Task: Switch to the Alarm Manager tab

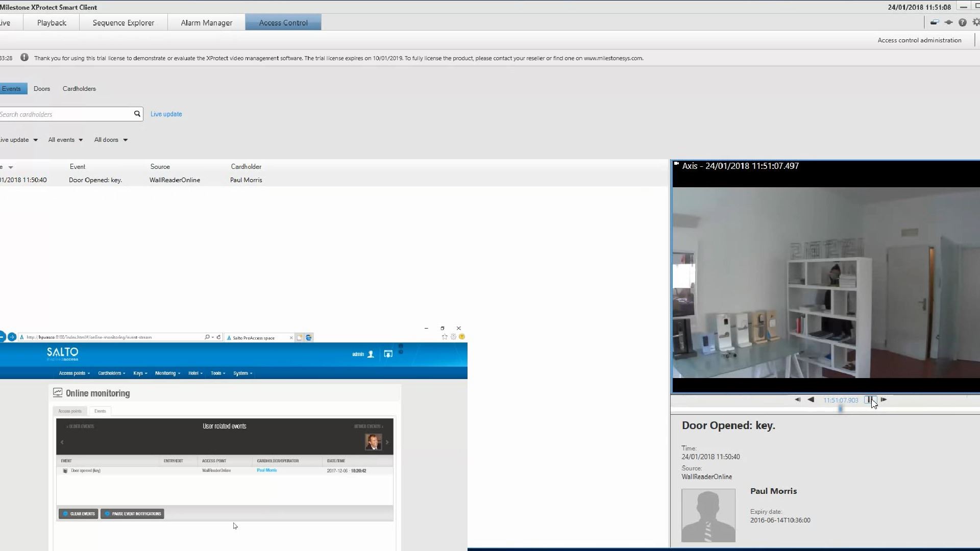Action: (x=206, y=22)
